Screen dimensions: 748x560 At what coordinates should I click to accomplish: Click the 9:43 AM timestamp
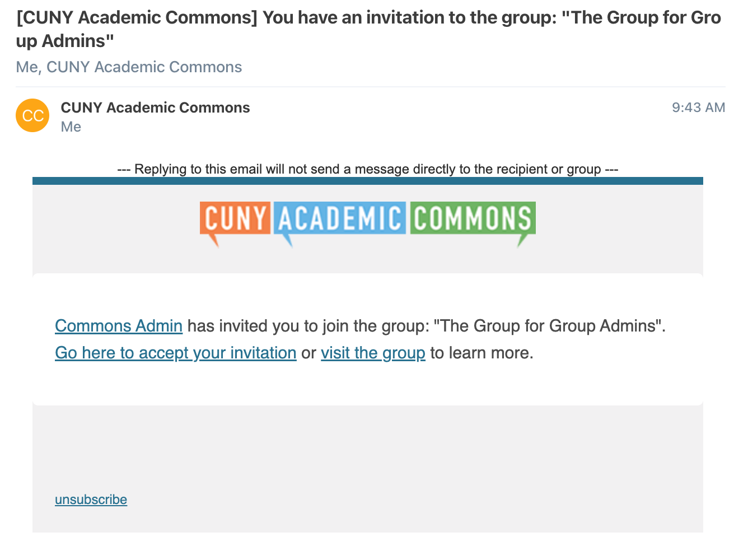pyautogui.click(x=698, y=108)
